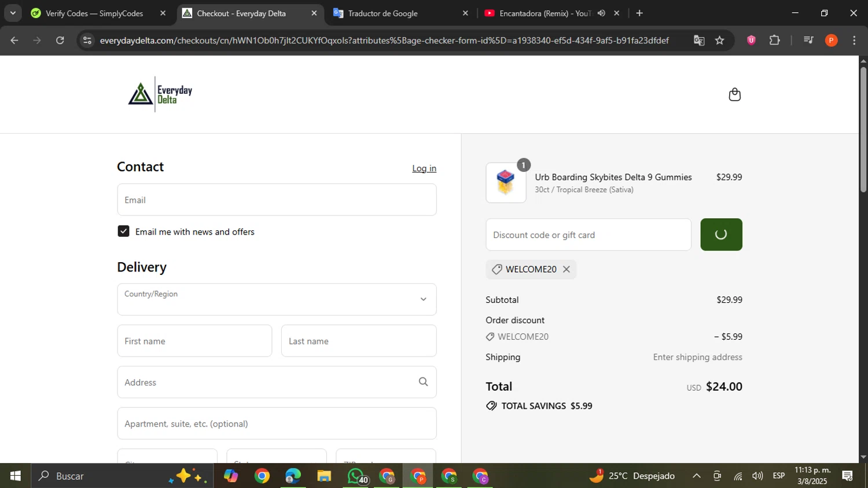View site information icon in address bar
Screen dimensions: 868x488
[87, 40]
